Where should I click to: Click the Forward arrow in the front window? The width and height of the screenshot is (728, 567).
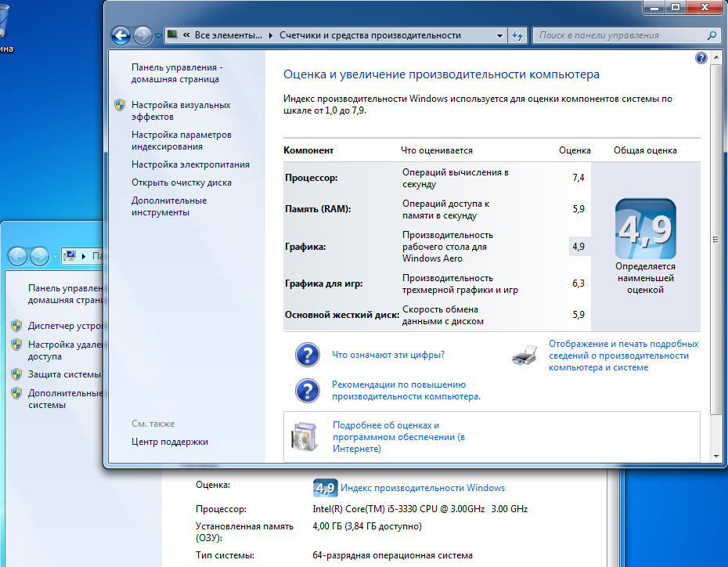point(142,35)
